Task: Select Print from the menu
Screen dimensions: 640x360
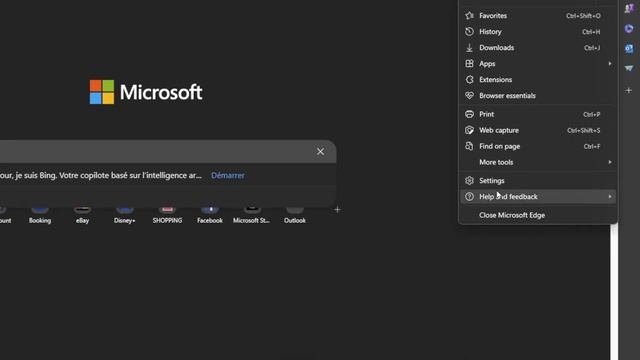Action: click(538, 114)
